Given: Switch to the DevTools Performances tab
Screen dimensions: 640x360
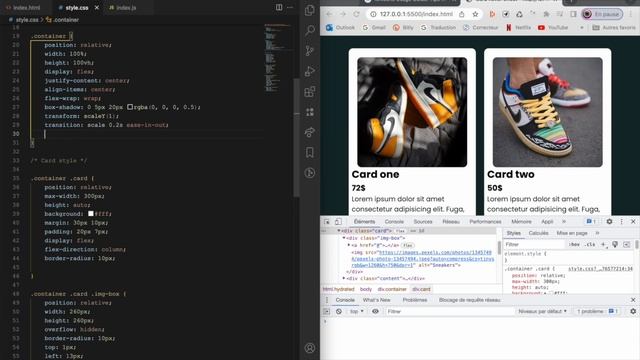Looking at the screenshot, I should 485,222.
